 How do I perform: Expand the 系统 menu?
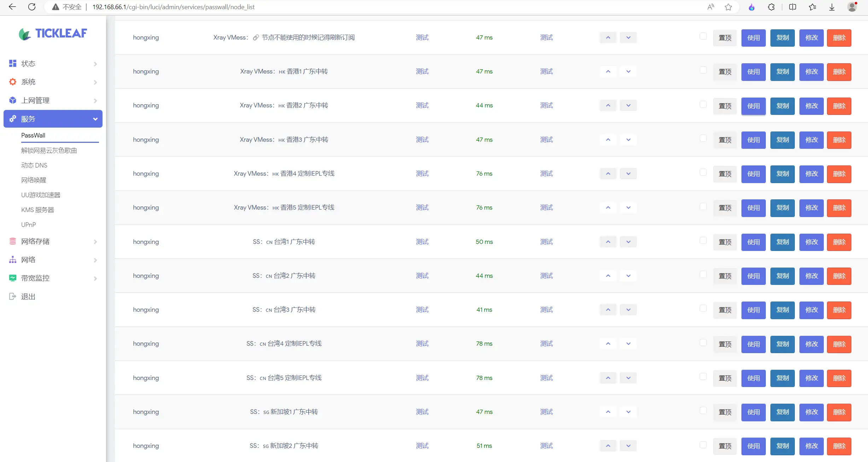coord(53,82)
